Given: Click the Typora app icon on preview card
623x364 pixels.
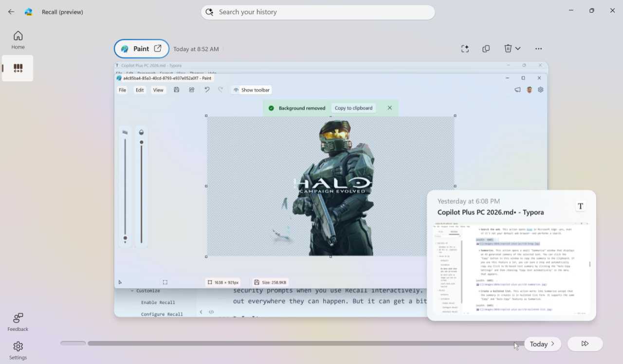Looking at the screenshot, I should click(580, 206).
